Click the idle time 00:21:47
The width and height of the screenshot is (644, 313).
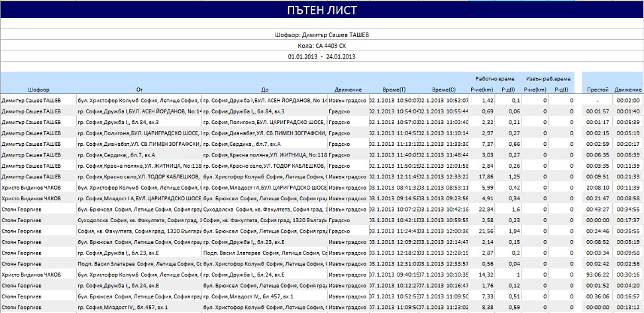point(597,199)
